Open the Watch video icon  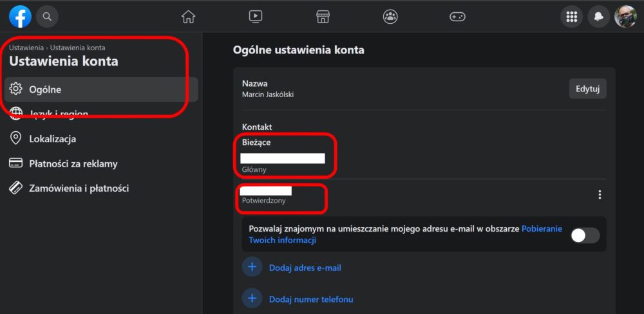point(256,17)
